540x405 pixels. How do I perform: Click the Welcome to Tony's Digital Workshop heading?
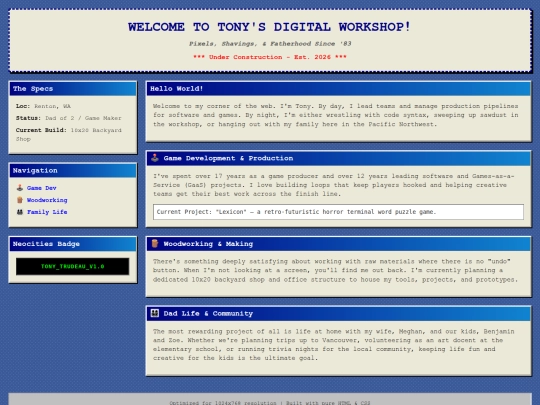tap(269, 27)
